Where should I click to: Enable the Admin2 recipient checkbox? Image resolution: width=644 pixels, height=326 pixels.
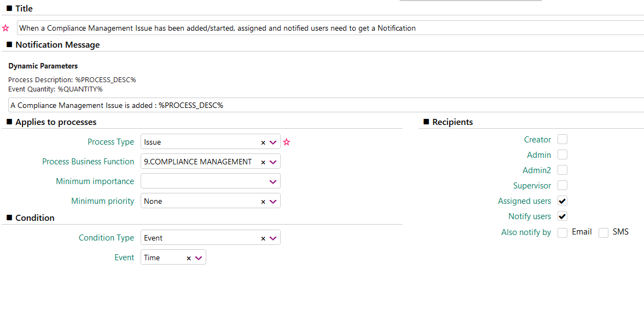coord(562,170)
